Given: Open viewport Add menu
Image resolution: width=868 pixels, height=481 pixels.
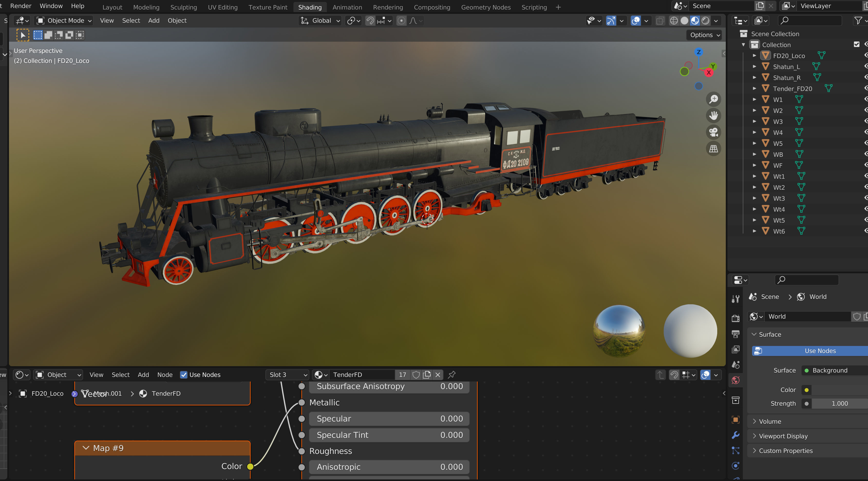Looking at the screenshot, I should coord(154,20).
